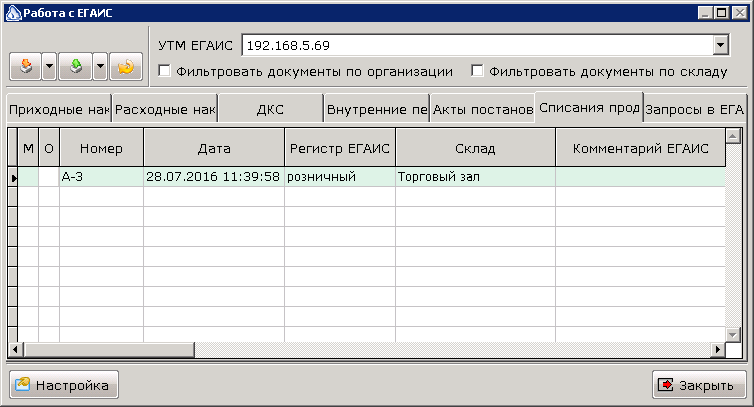The height and width of the screenshot is (407, 754).
Task: Switch to the ДКС tab
Action: tap(270, 110)
